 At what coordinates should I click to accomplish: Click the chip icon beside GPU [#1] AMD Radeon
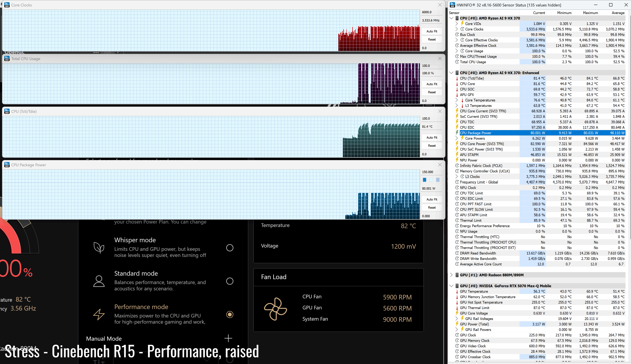pyautogui.click(x=457, y=275)
